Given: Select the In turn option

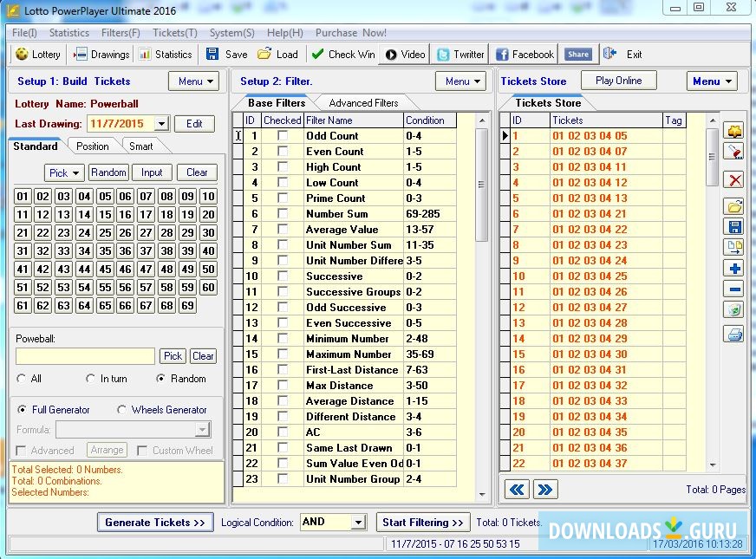Looking at the screenshot, I should coord(90,379).
